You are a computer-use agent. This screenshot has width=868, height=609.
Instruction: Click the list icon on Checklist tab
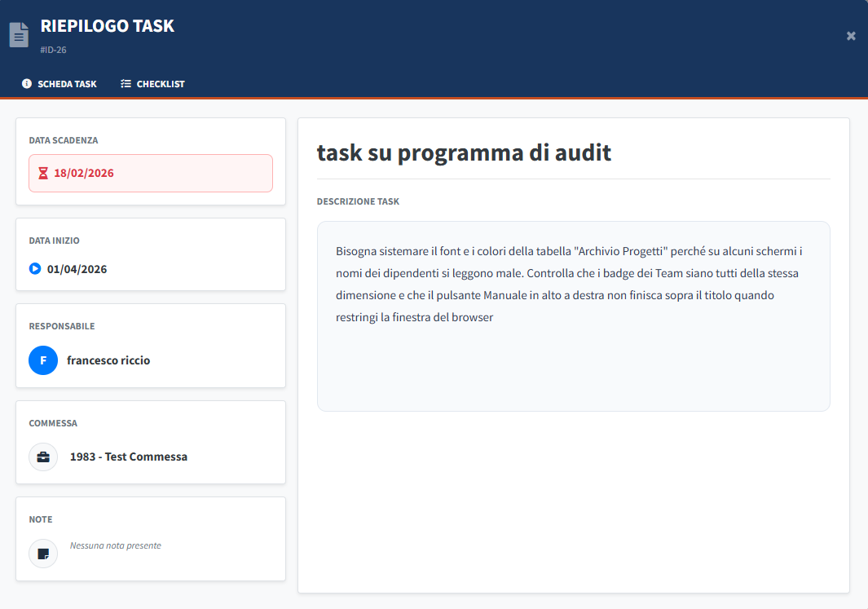(126, 84)
